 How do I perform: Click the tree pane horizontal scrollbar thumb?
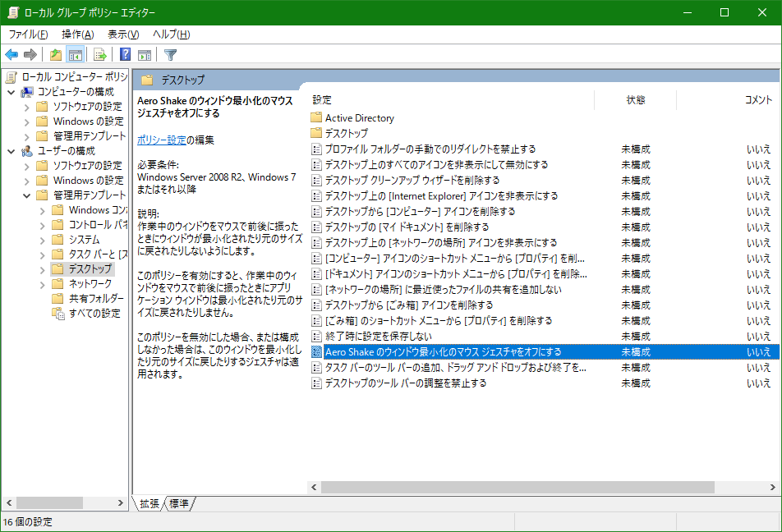pos(49,503)
